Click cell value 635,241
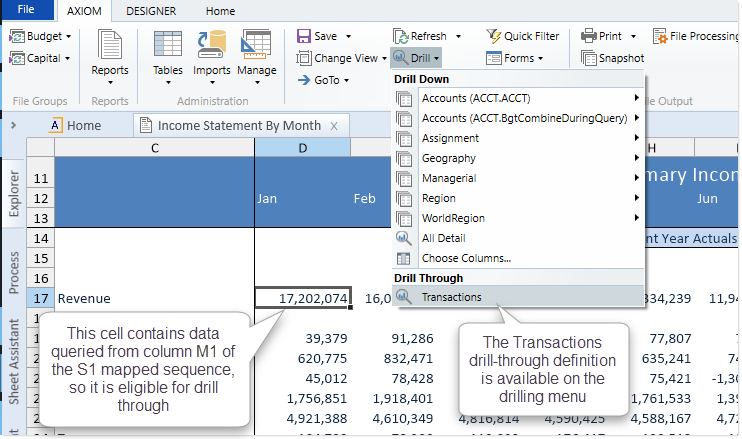The height and width of the screenshot is (439, 742). tap(666, 359)
